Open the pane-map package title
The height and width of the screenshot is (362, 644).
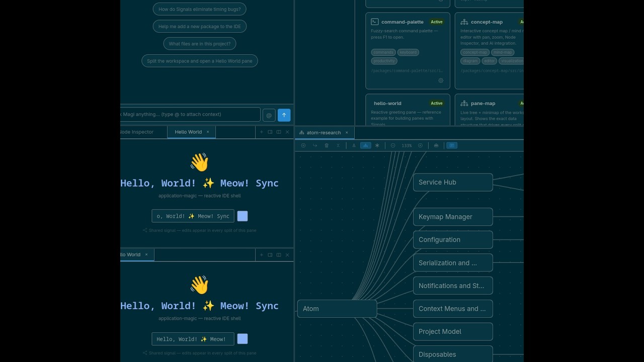coord(483,104)
